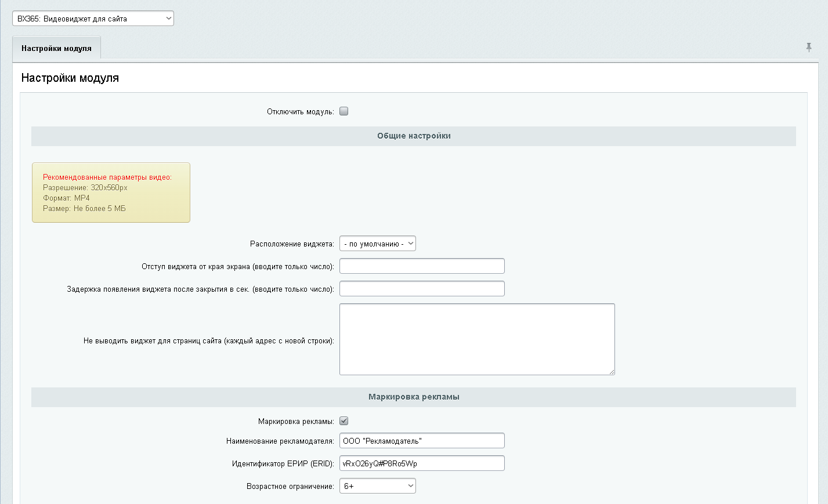Select the 'Наименование рекламодателя' input field
Viewport: 828px width, 504px height.
pyautogui.click(x=422, y=441)
